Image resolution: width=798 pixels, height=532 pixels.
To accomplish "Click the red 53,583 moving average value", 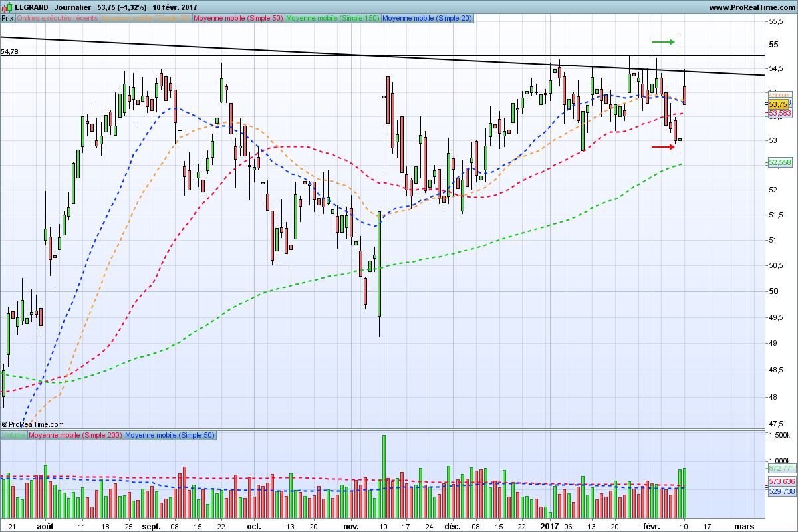I will [779, 114].
